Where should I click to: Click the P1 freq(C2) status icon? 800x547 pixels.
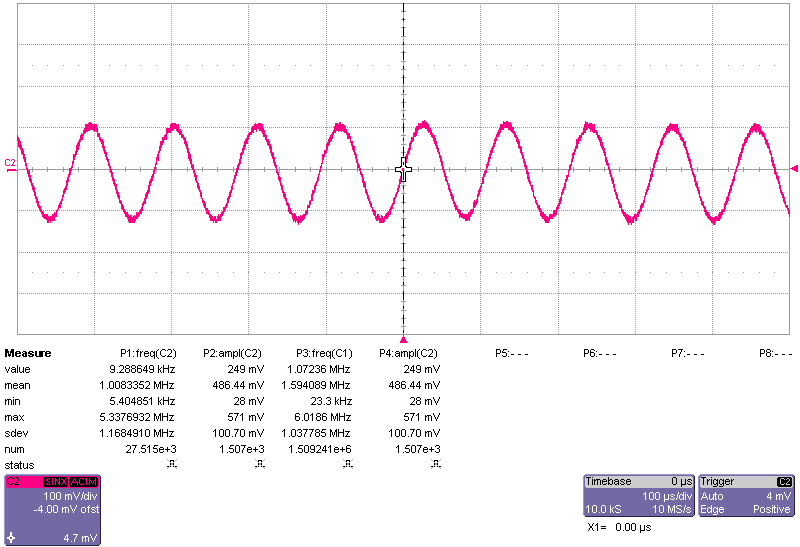click(171, 465)
